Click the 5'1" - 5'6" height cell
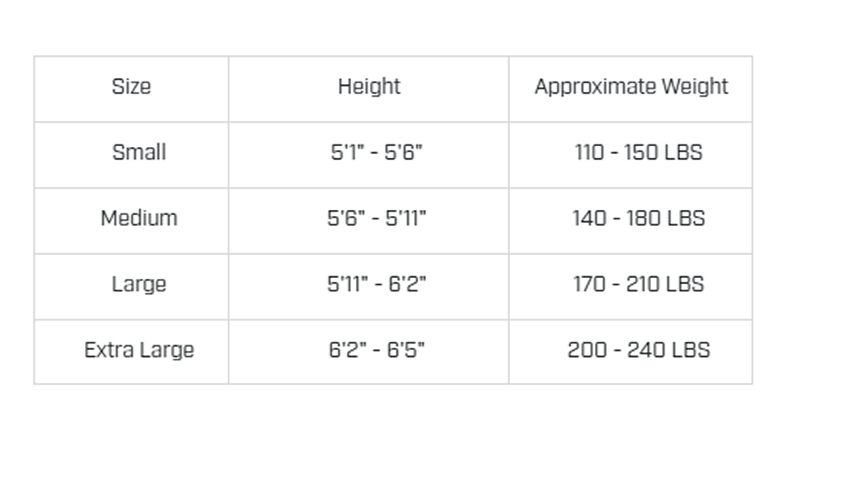Image resolution: width=850 pixels, height=504 pixels. [x=377, y=153]
